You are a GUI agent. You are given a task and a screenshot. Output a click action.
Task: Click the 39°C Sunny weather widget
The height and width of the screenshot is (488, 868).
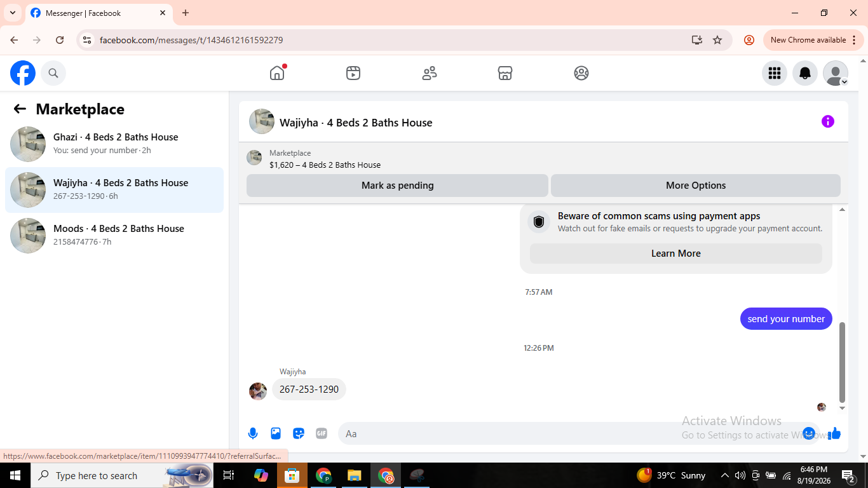pyautogui.click(x=671, y=475)
